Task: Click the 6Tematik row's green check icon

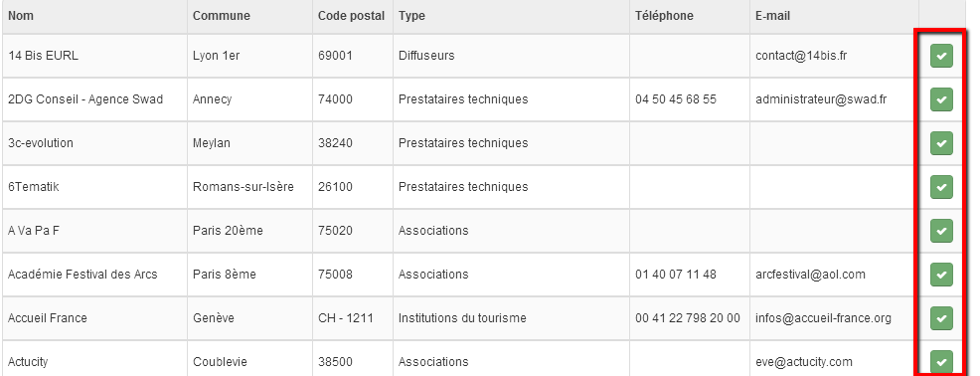Action: 941,187
